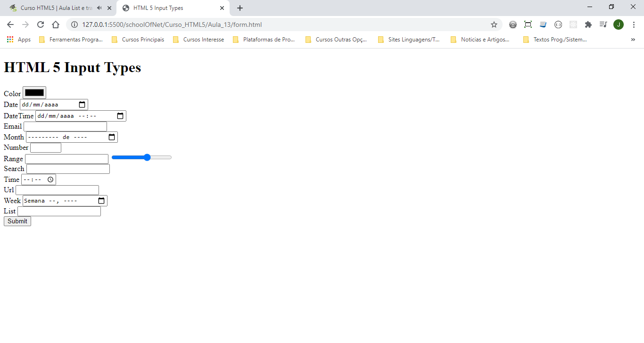Open the Week field calendar picker

pos(101,201)
